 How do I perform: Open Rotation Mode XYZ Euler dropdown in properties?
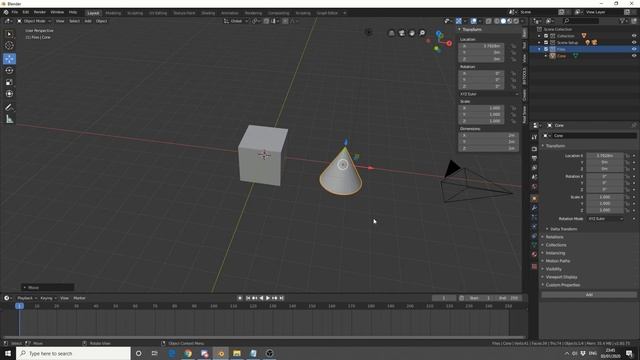click(606, 219)
